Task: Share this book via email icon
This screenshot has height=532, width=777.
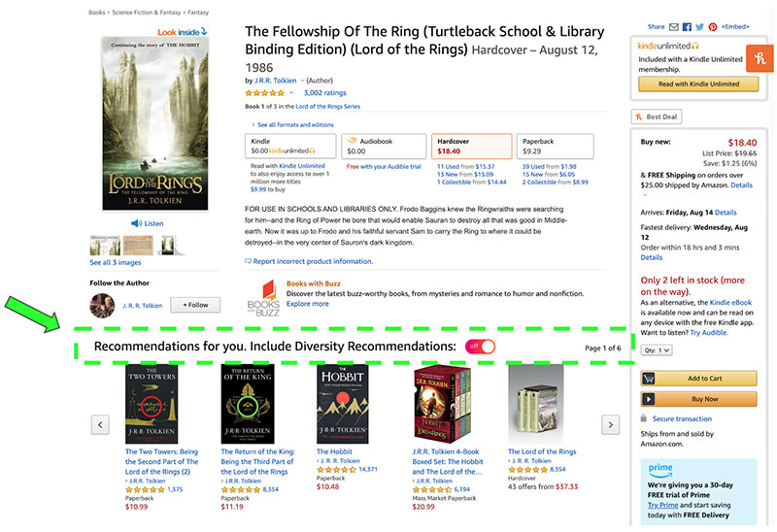Action: (674, 27)
